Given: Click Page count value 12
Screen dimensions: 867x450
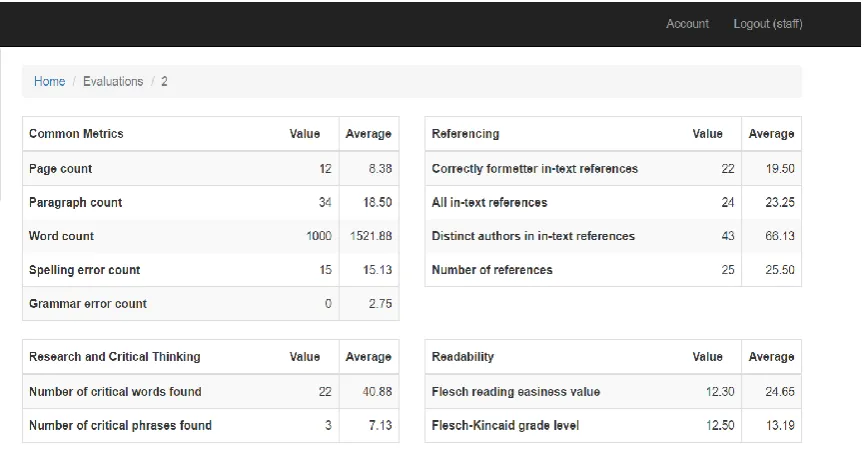Looking at the screenshot, I should pyautogui.click(x=325, y=169).
